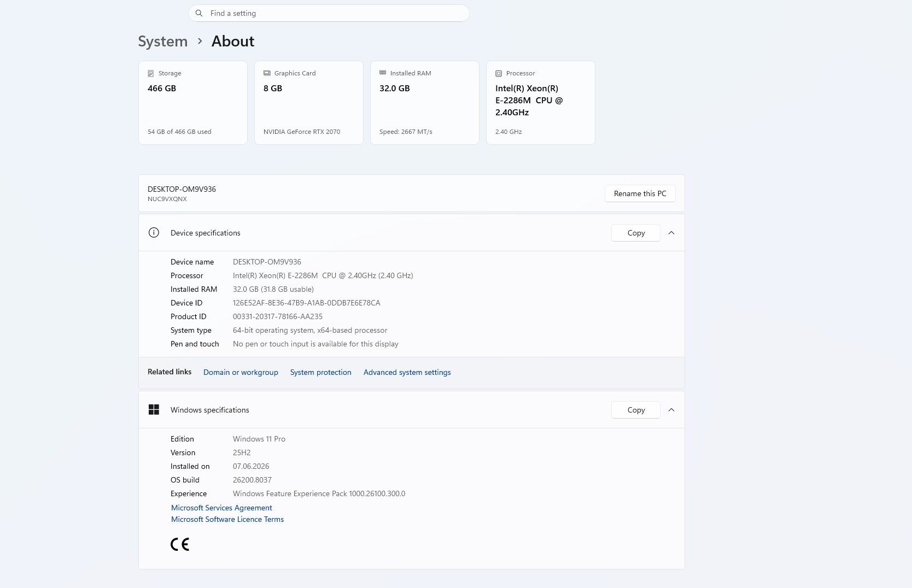Open Advanced system settings link
This screenshot has height=588, width=912.
pyautogui.click(x=407, y=372)
